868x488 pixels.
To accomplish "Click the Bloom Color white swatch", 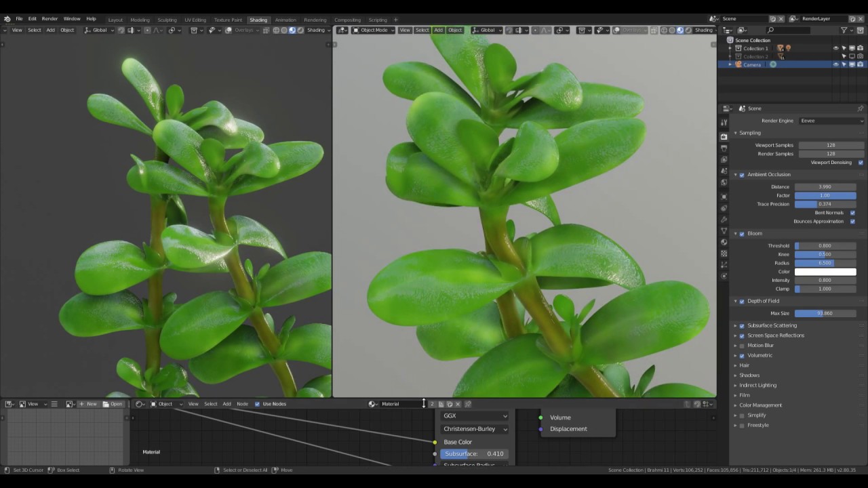I will (x=825, y=272).
